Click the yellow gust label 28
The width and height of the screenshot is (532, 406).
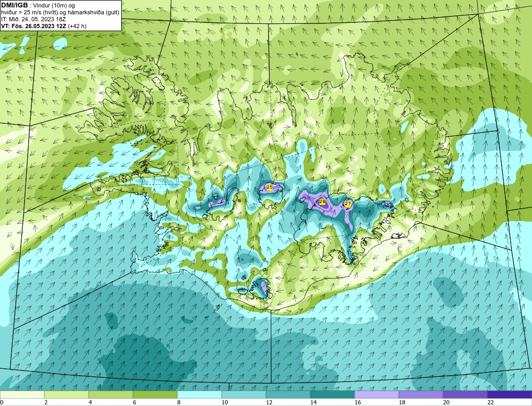(322, 201)
